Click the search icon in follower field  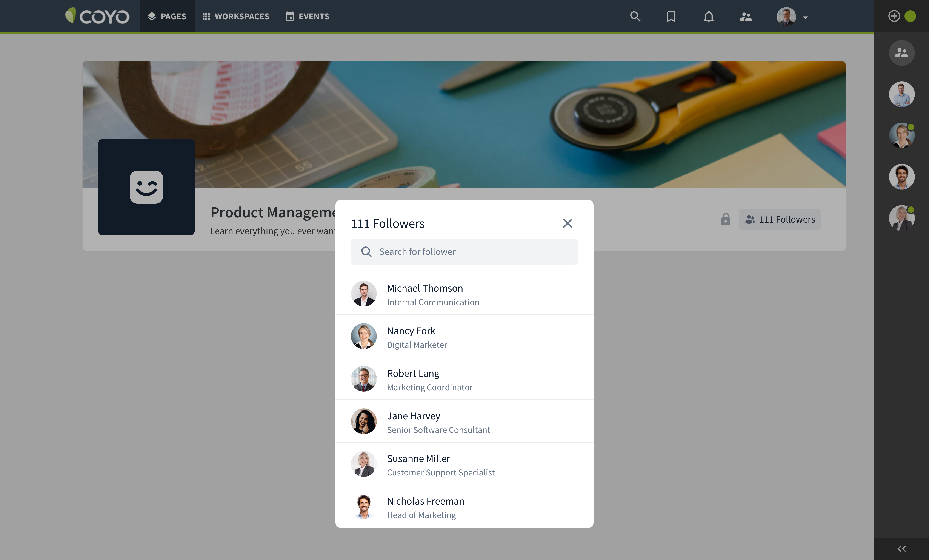366,252
